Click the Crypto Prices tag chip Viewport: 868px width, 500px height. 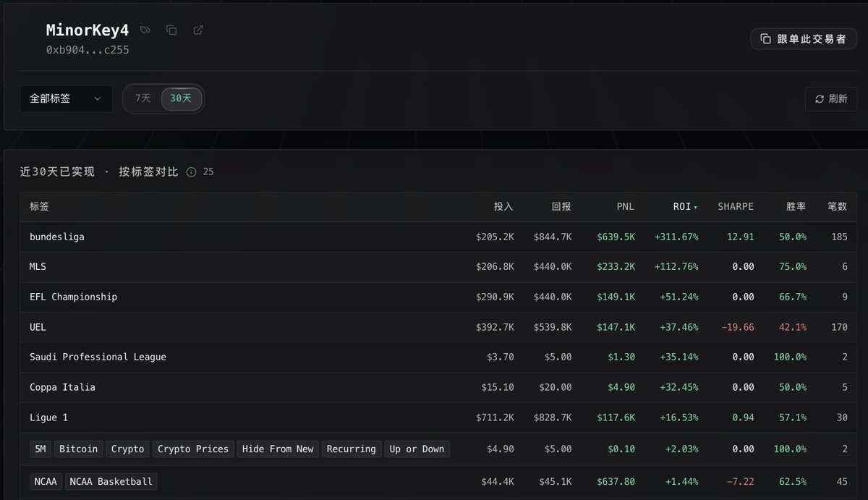click(193, 449)
